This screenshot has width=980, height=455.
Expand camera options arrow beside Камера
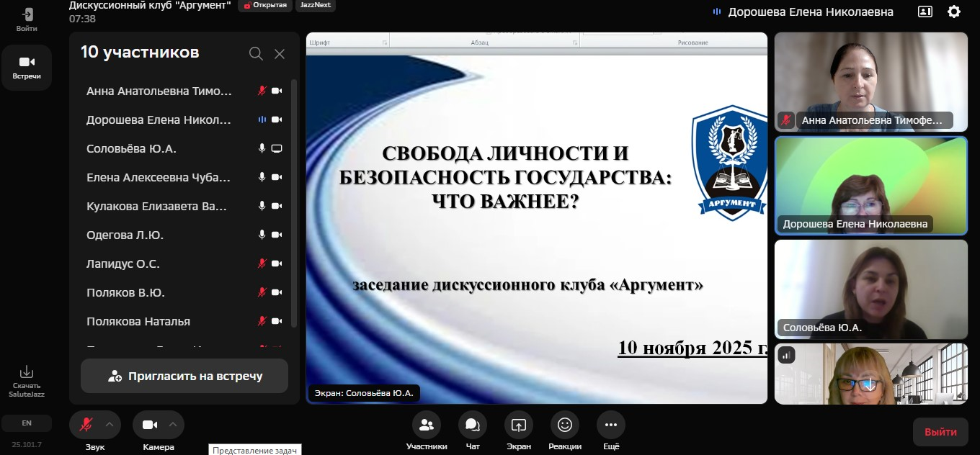[x=173, y=424]
